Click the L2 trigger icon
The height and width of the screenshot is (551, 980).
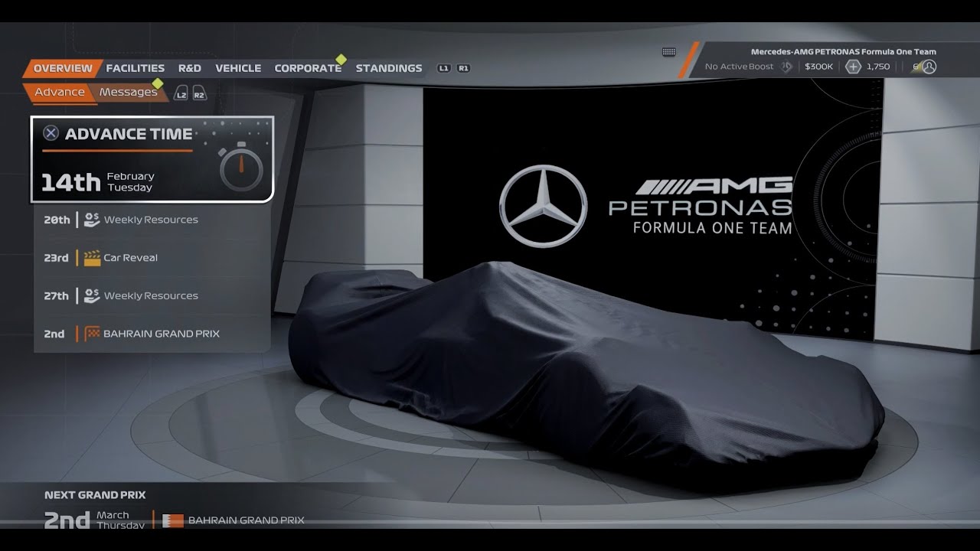click(x=181, y=94)
